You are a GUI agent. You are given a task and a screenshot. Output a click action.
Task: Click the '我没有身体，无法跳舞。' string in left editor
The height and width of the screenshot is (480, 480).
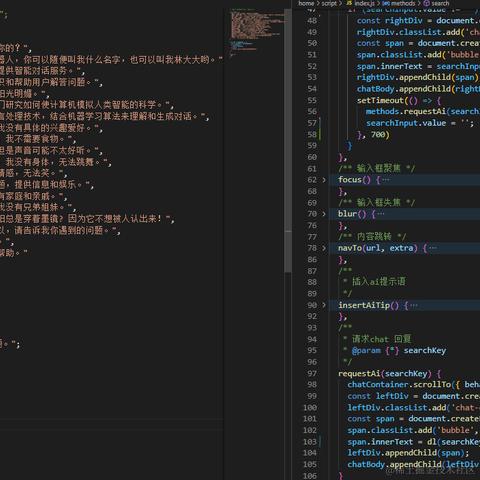(x=54, y=162)
